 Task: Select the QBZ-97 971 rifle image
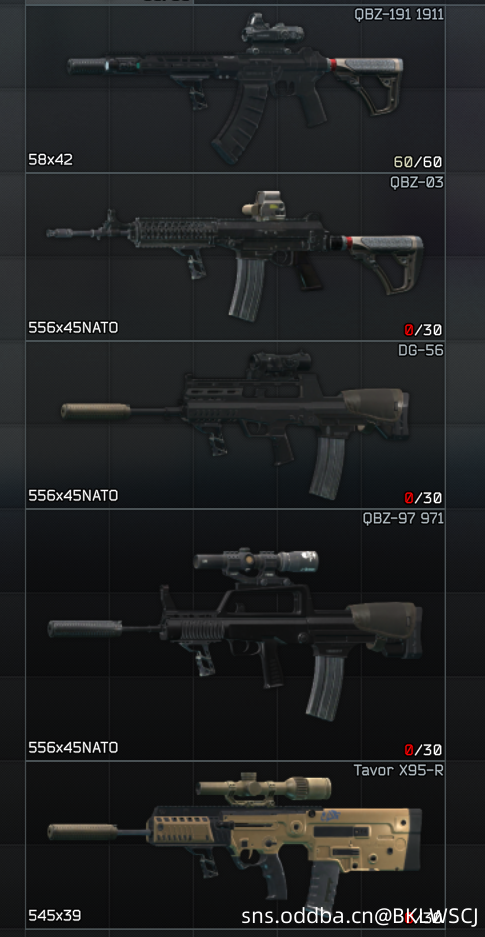[x=235, y=635]
